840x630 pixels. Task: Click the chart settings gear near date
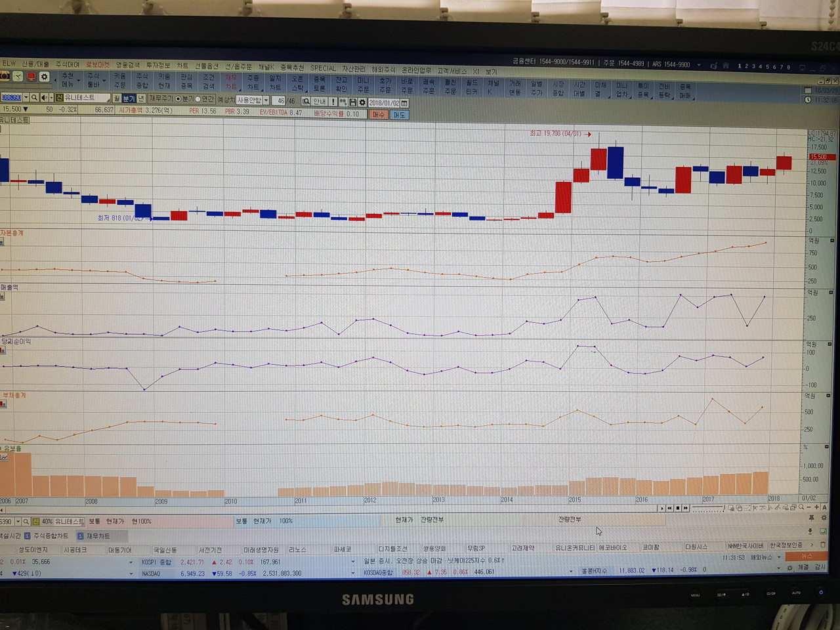point(362,102)
